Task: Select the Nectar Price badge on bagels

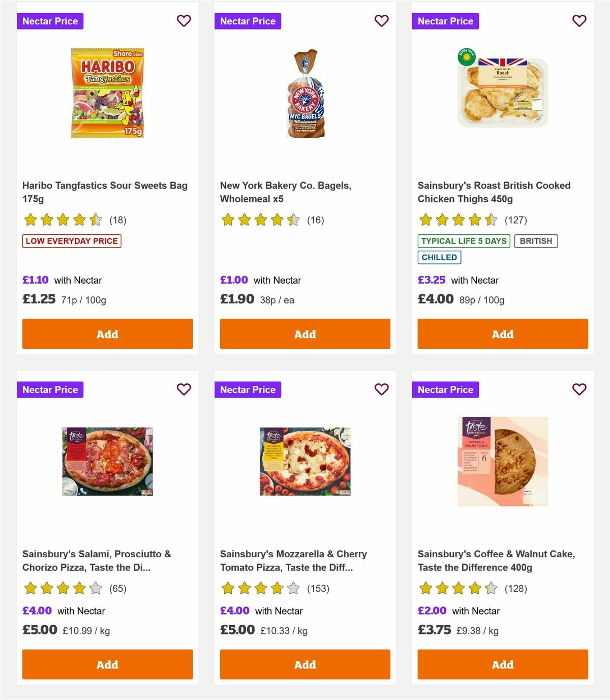Action: [x=248, y=21]
